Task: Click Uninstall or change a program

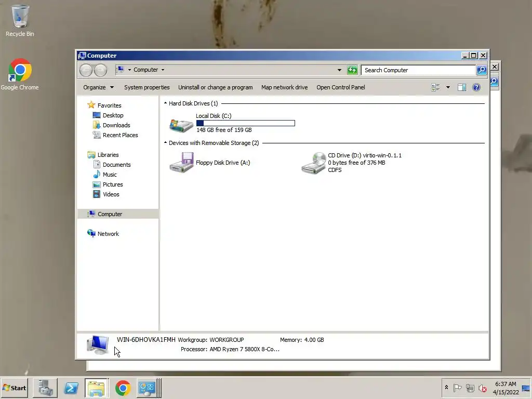Action: [216, 87]
